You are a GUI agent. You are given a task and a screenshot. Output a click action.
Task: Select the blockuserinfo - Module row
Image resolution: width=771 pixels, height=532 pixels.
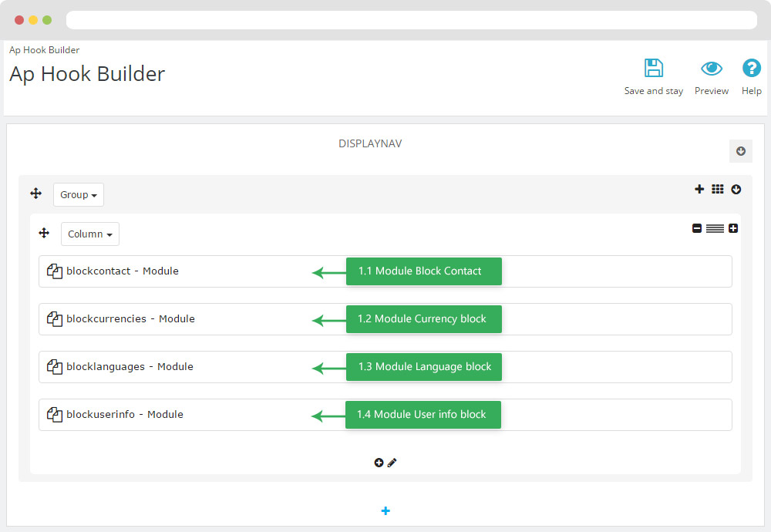pos(385,415)
